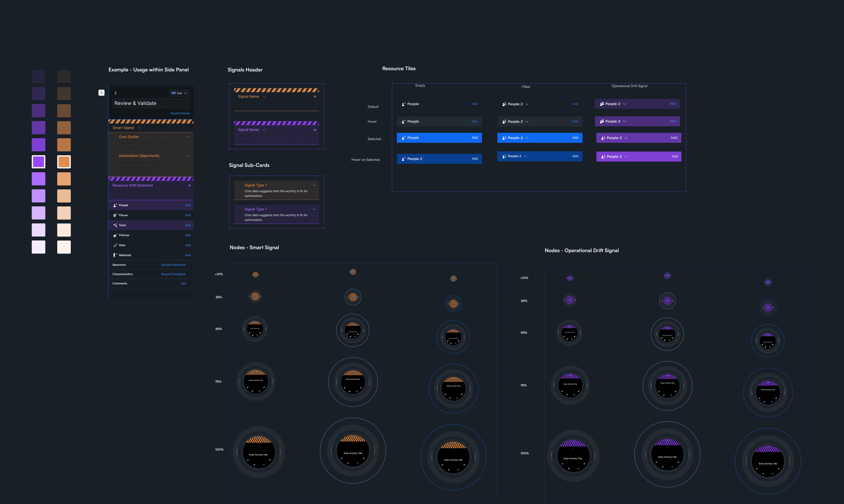Open ellipsis menu on purple Signal Type 1 card

pos(314,209)
